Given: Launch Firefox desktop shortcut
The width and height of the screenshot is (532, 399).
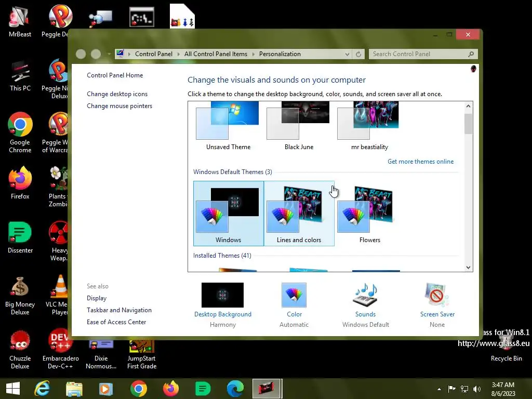Looking at the screenshot, I should point(20,182).
